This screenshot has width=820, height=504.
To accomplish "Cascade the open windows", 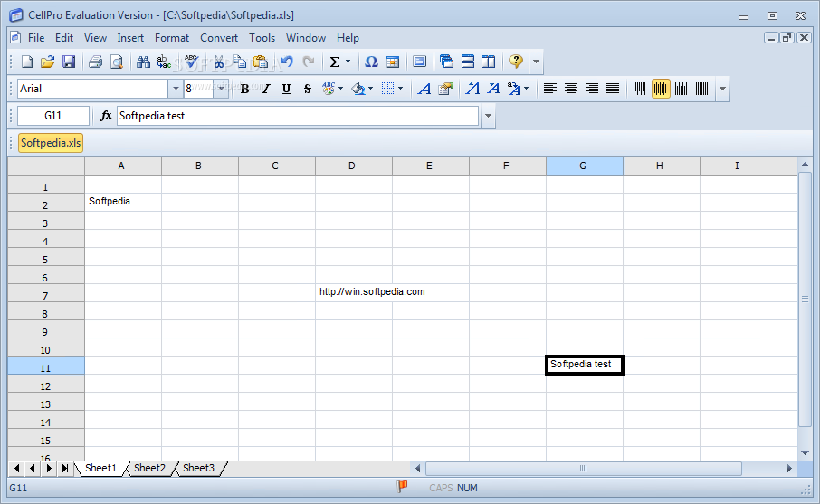I will click(446, 62).
